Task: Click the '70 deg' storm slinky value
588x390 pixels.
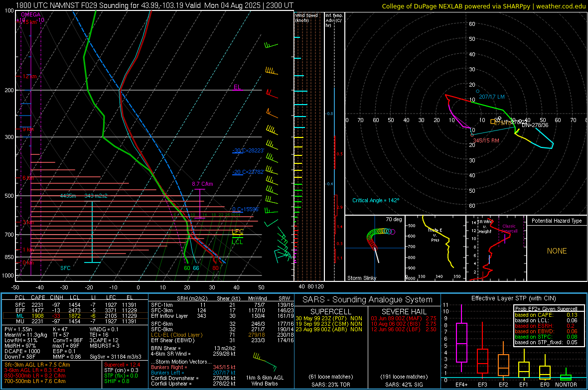Action: pos(394,219)
